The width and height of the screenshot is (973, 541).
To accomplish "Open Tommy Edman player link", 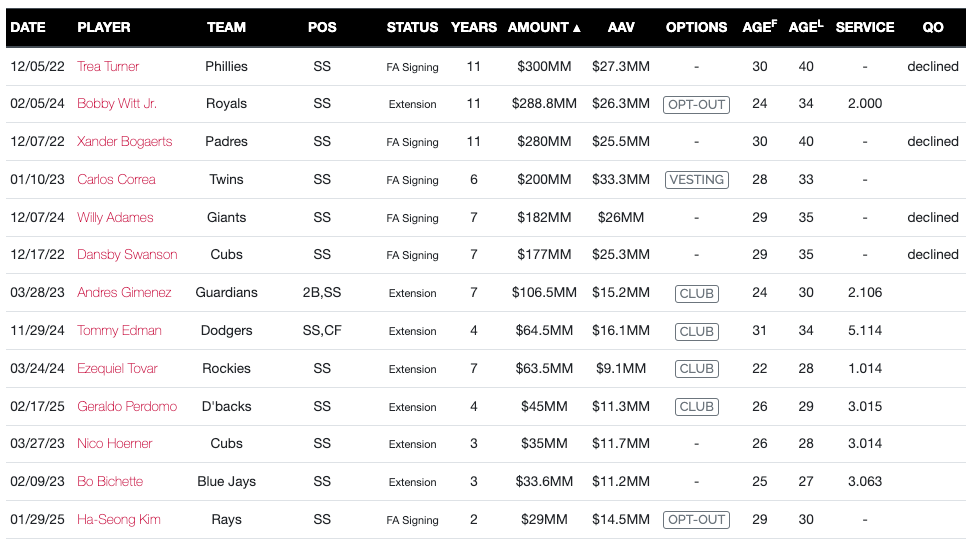I will click(119, 330).
